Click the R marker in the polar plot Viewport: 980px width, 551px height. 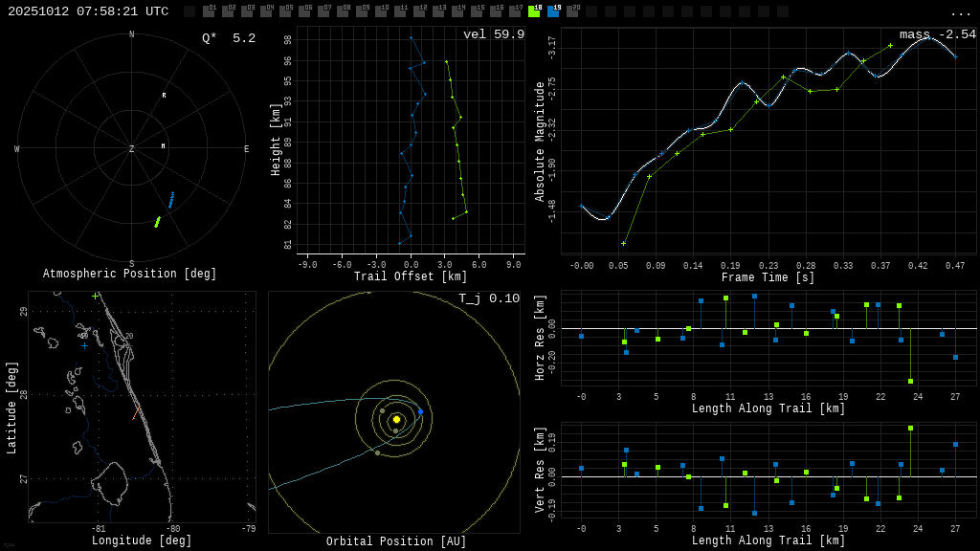(164, 96)
